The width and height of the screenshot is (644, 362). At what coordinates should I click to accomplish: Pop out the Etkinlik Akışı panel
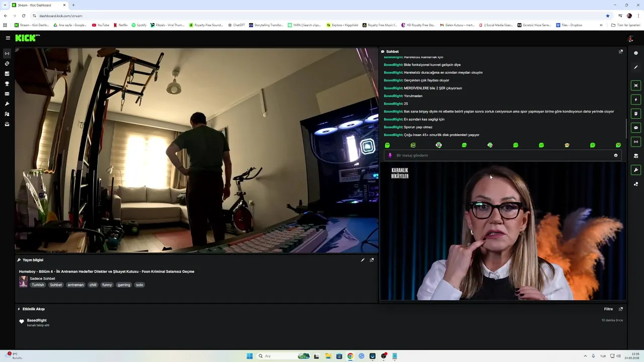pos(620,309)
